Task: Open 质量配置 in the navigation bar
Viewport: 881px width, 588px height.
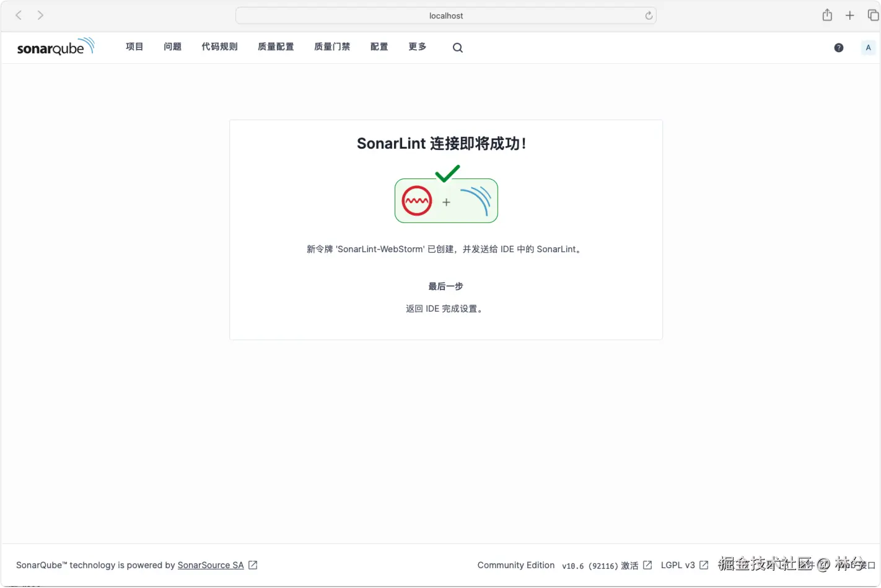Action: (x=276, y=47)
